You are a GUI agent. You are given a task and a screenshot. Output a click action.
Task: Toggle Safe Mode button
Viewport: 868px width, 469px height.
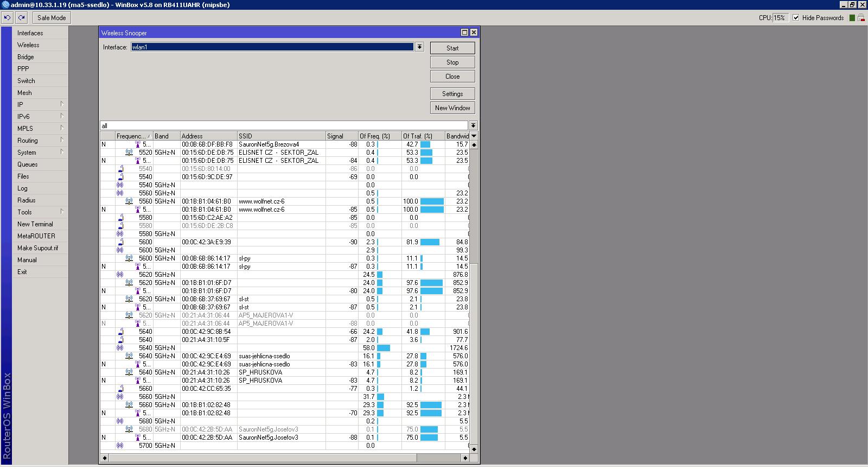[x=52, y=18]
